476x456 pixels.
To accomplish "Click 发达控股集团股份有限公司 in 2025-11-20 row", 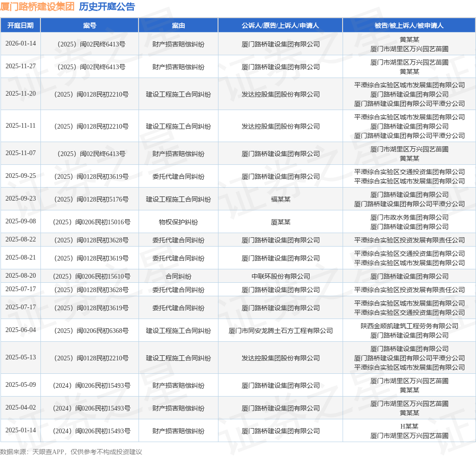I will coord(280,94).
